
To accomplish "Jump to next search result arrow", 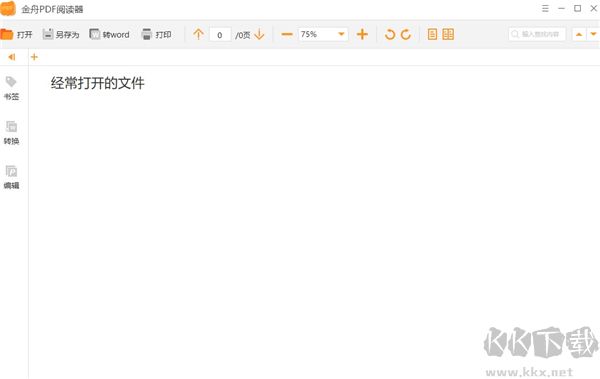I will coord(593,34).
